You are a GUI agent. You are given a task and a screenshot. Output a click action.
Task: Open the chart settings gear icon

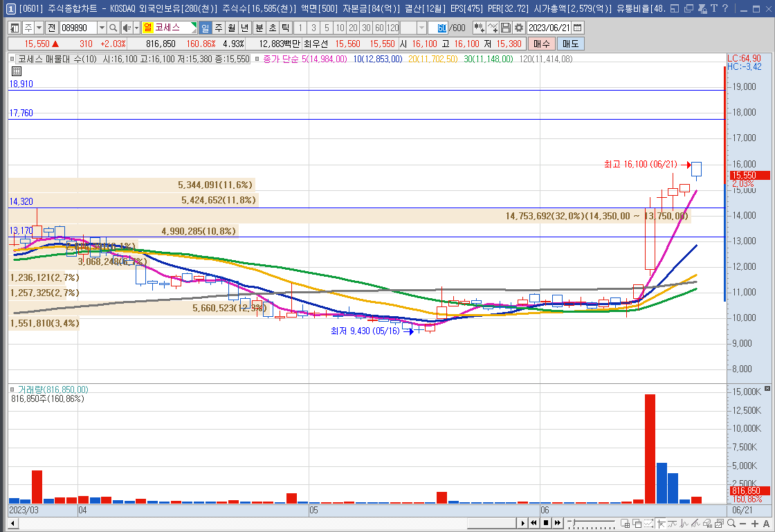518,28
